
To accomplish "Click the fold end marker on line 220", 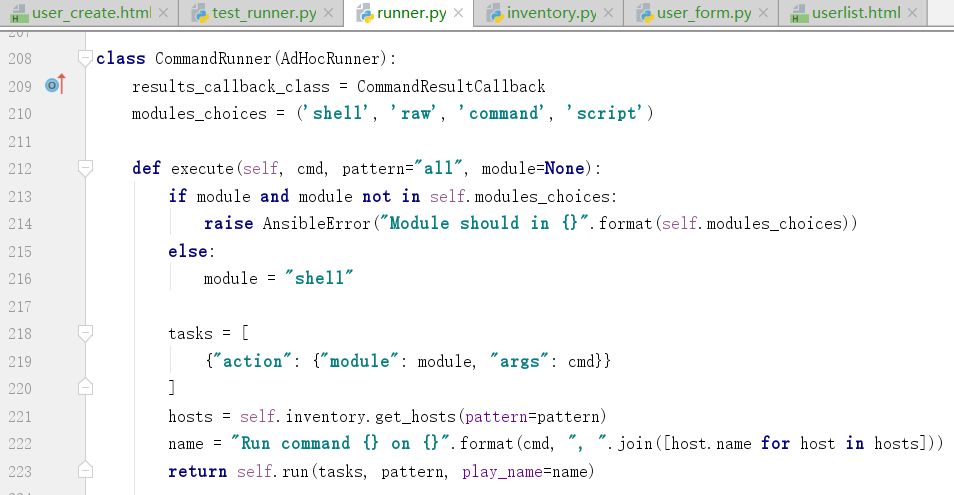I will (85, 387).
